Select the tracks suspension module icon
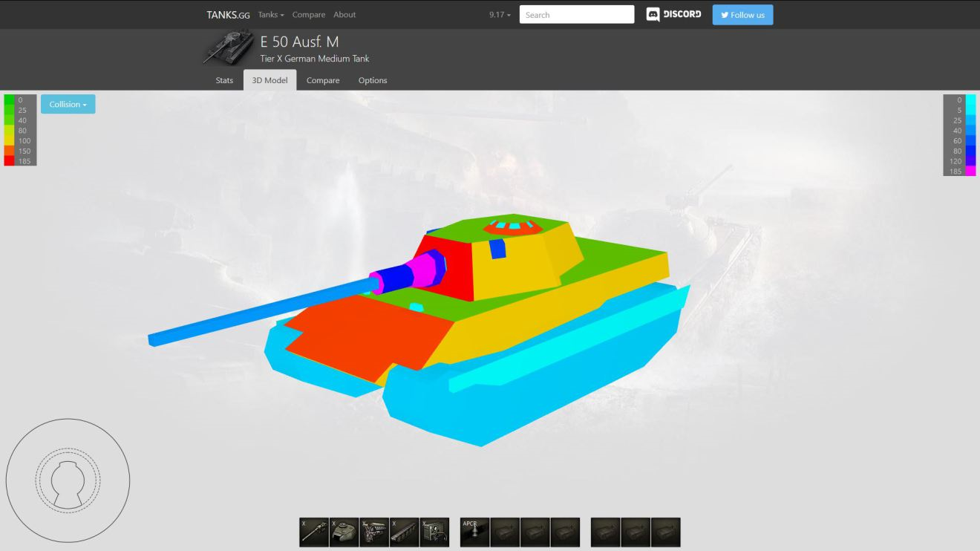Image resolution: width=980 pixels, height=551 pixels. click(405, 532)
